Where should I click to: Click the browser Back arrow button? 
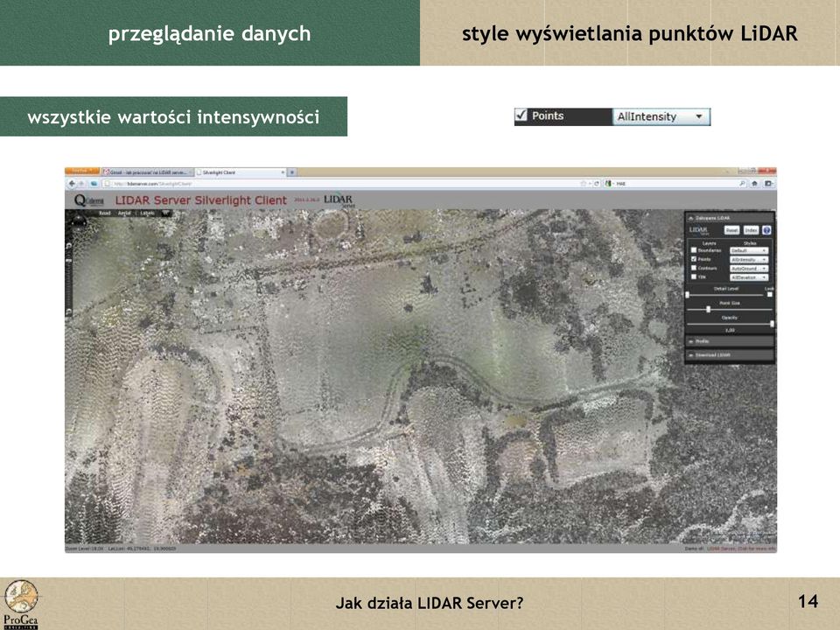click(73, 184)
